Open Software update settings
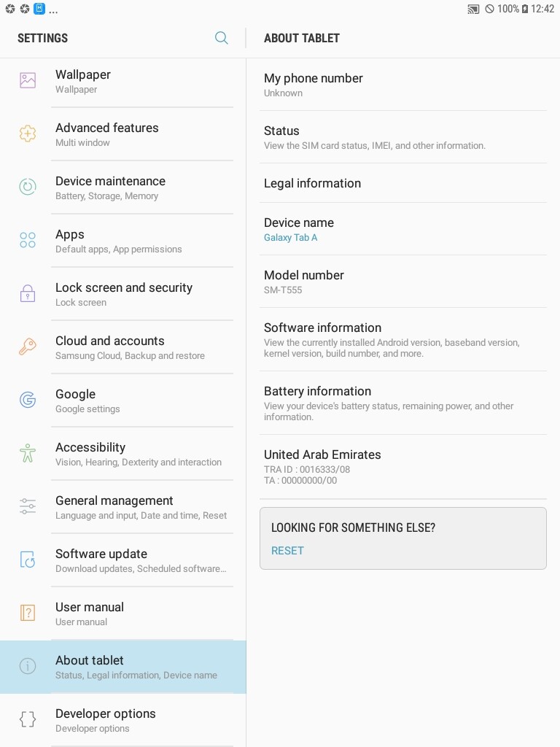This screenshot has height=747, width=560. (122, 560)
